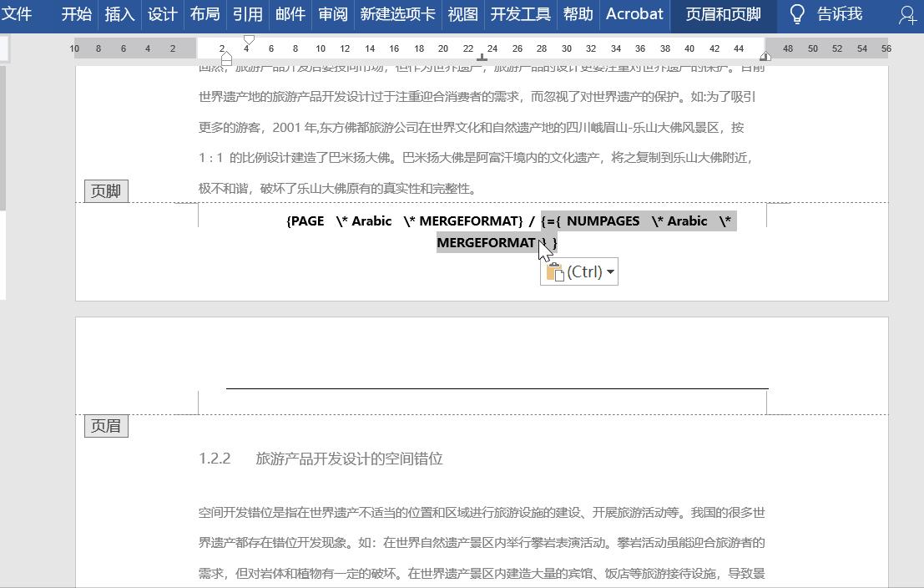Click the first-line indent marker on the ruler

click(248, 38)
